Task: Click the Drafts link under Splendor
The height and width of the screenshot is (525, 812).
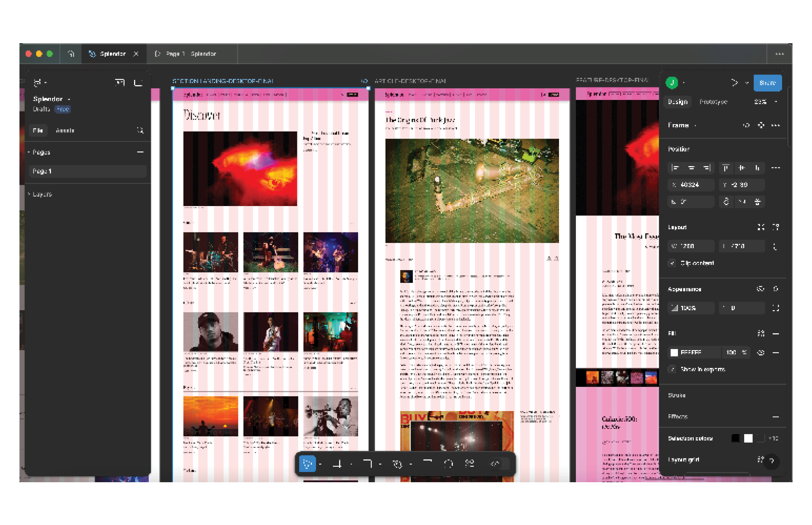Action: pyautogui.click(x=41, y=109)
